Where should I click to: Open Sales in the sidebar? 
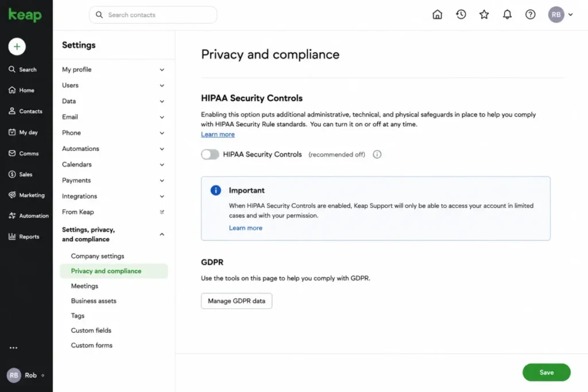click(x=20, y=174)
